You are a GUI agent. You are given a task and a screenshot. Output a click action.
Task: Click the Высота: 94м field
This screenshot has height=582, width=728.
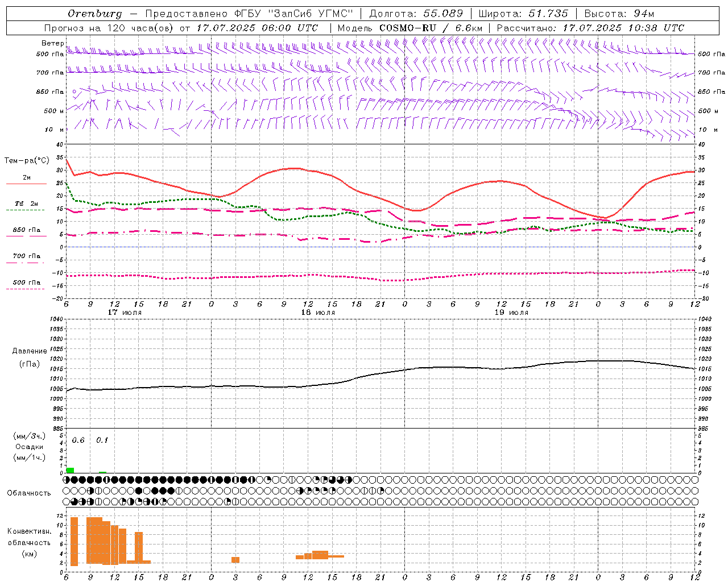tap(619, 14)
